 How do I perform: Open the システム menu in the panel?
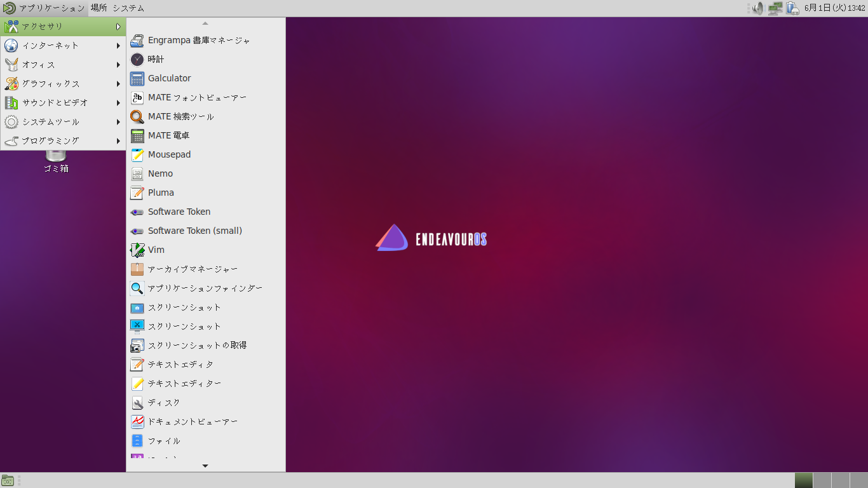(128, 8)
